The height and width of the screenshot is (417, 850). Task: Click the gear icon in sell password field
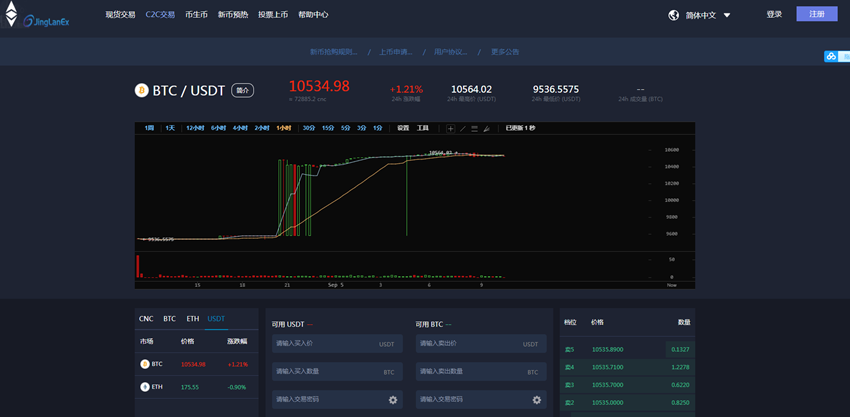(x=537, y=400)
